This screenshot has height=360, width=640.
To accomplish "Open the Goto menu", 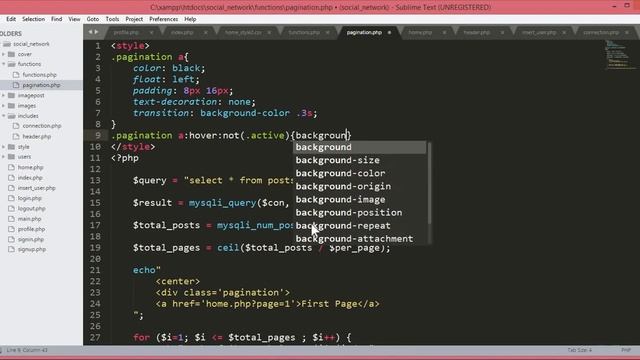I will [93, 19].
